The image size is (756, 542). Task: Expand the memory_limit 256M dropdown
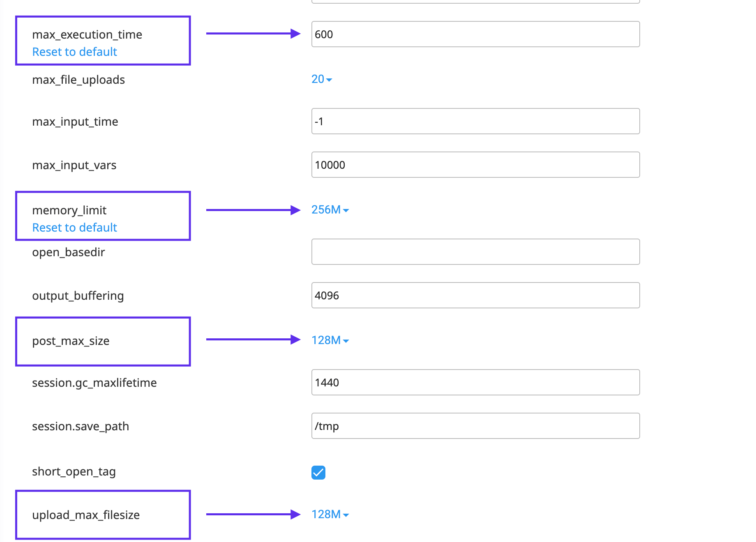(330, 210)
